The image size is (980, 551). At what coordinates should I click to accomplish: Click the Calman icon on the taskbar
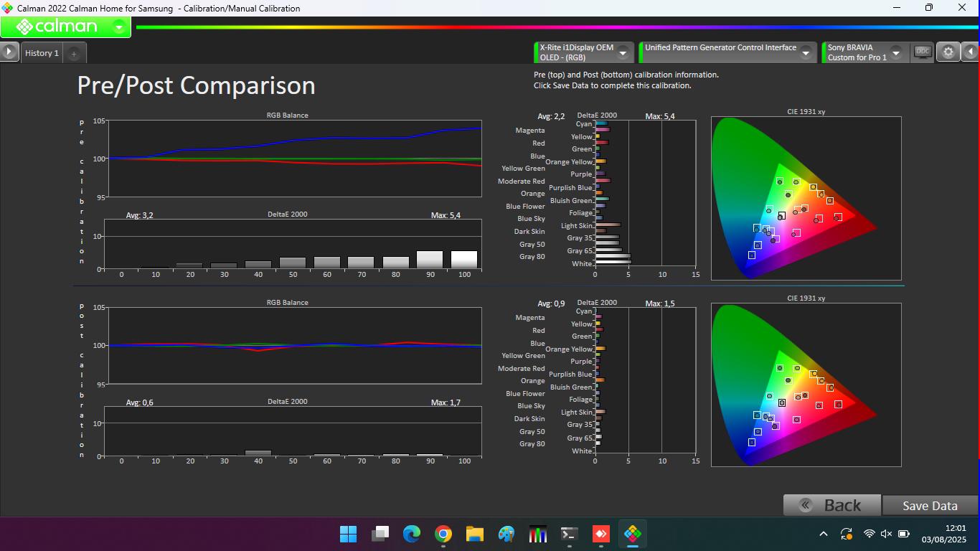(x=632, y=534)
